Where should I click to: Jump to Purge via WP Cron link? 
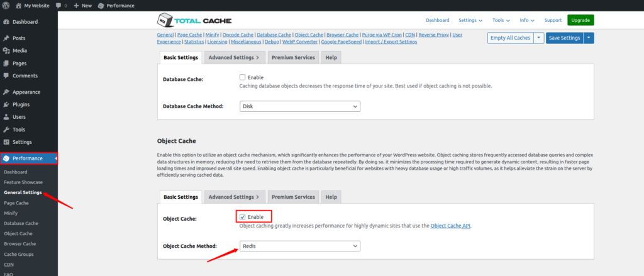tap(381, 35)
